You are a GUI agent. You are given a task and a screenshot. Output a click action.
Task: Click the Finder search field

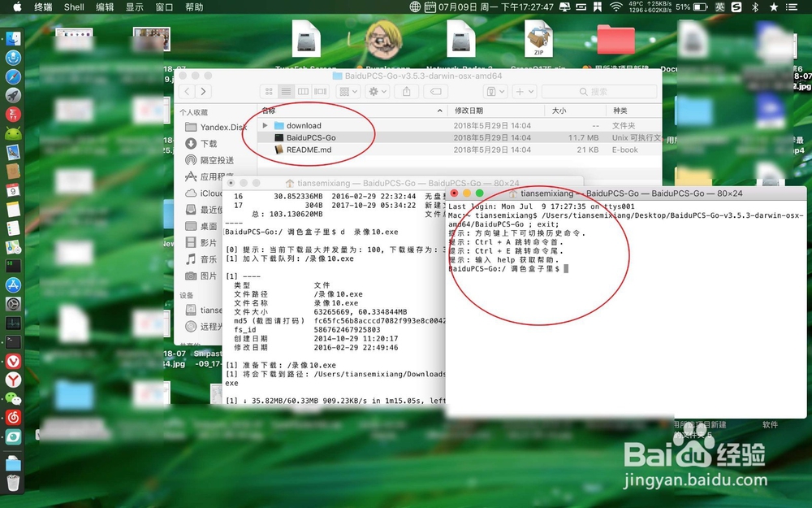[599, 91]
